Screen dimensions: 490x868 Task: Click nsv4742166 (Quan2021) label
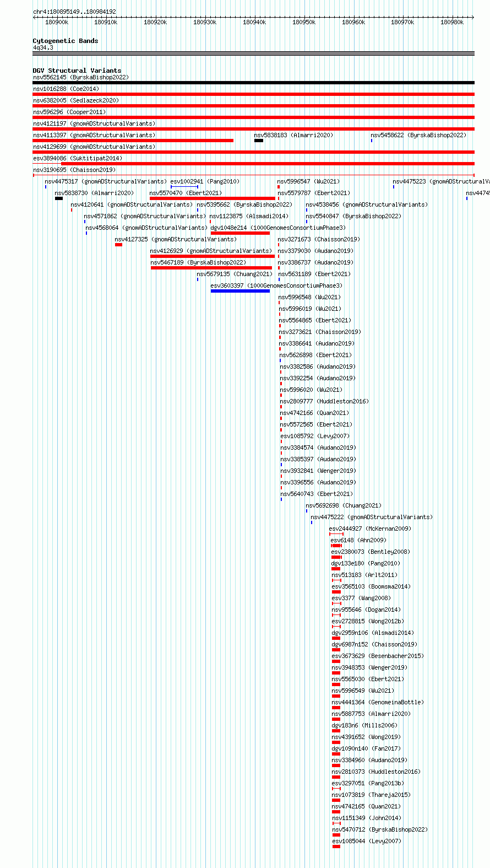pos(314,413)
